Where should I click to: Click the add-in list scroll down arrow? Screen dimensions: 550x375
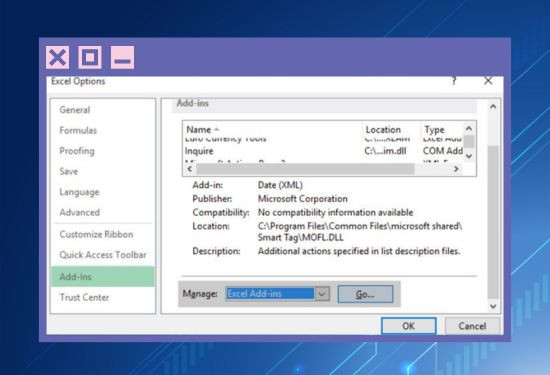click(x=469, y=156)
